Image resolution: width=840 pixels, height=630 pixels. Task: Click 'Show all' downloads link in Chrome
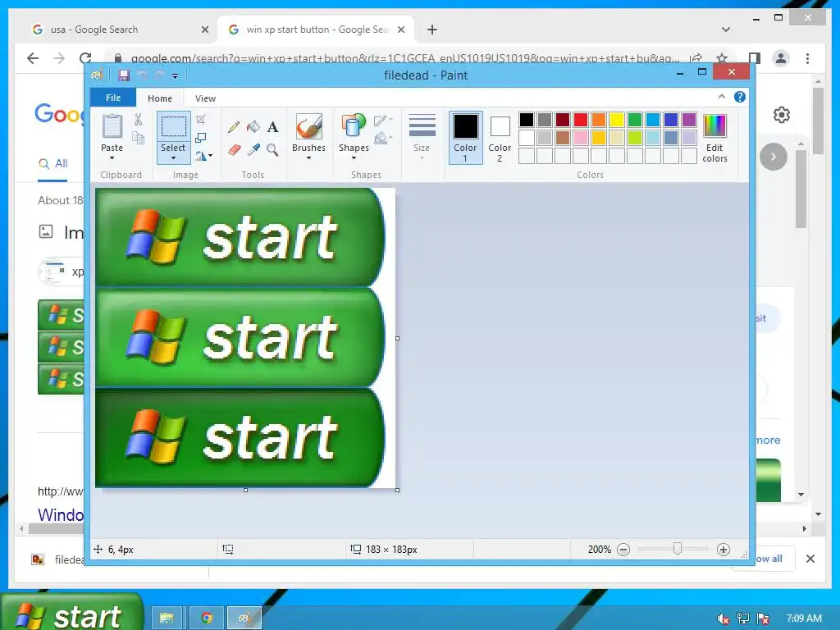coord(769,559)
